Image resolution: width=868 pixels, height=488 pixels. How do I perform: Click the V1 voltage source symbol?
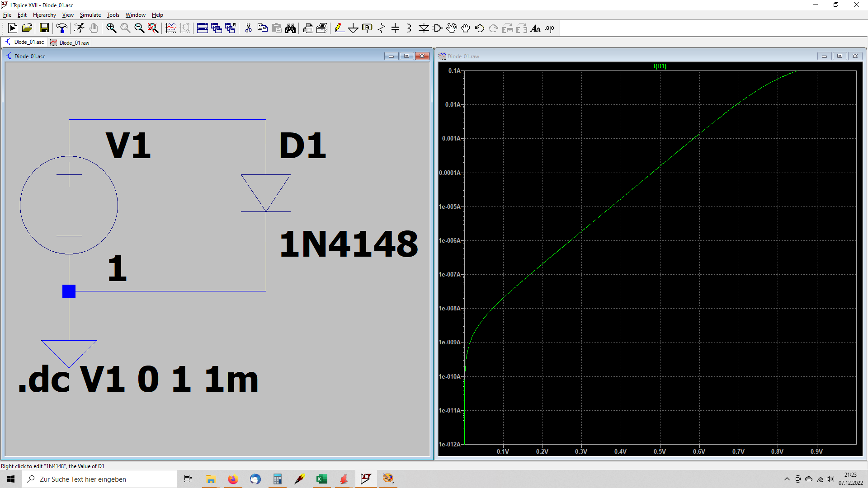tap(69, 205)
